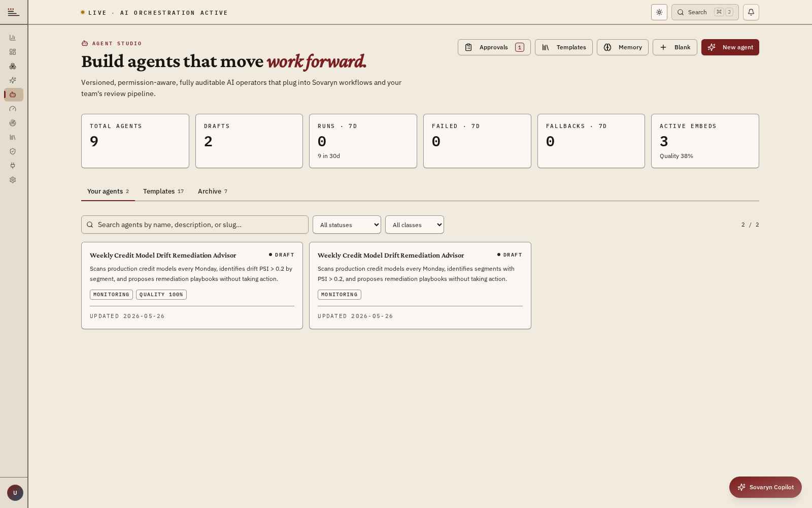The height and width of the screenshot is (508, 812).
Task: Click the Approvals count badge 1
Action: tap(519, 47)
